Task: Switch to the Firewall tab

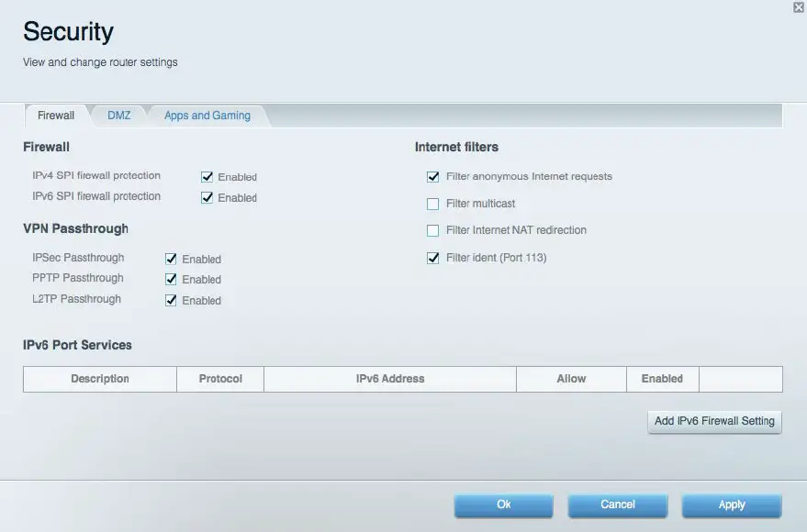Action: [x=56, y=116]
